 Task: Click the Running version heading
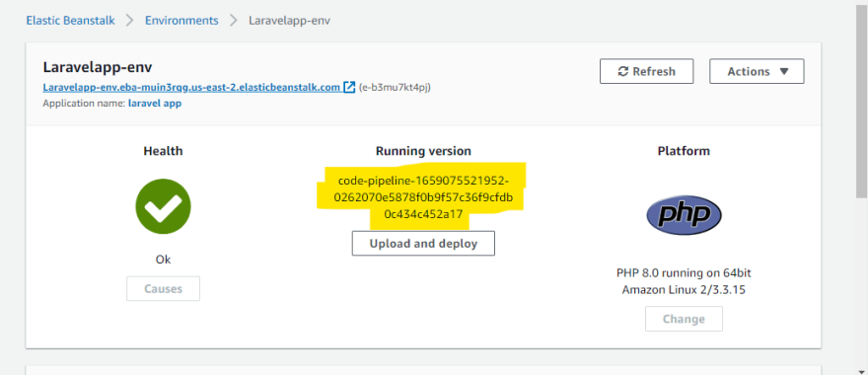pos(423,151)
